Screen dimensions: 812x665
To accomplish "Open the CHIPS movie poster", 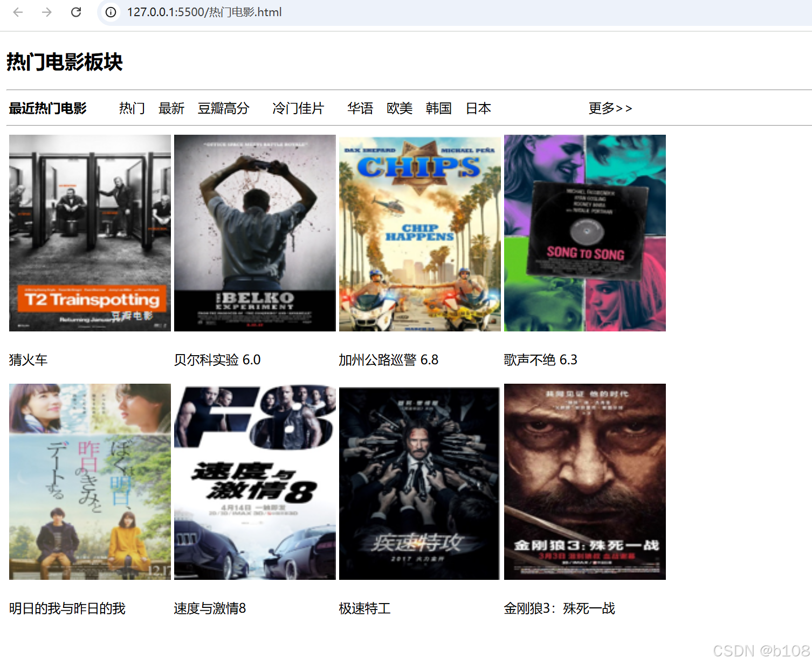I will (x=420, y=233).
